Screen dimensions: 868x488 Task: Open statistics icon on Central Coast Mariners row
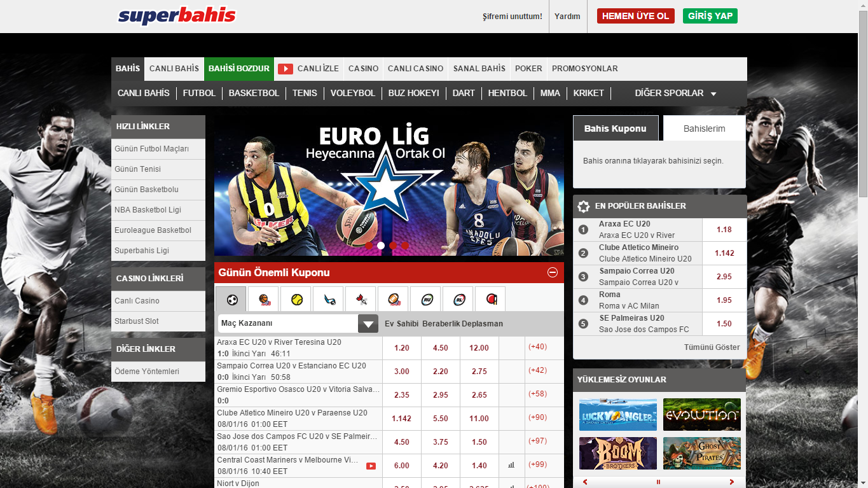pyautogui.click(x=511, y=466)
